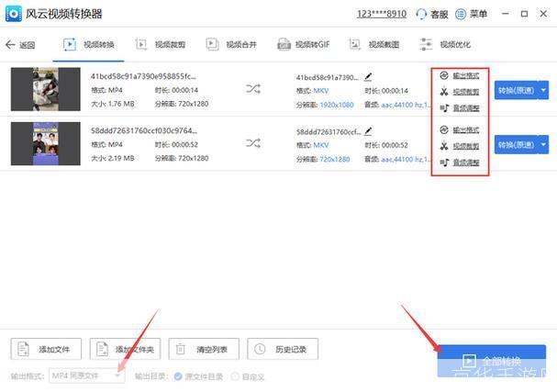Edit output name pencil for 41bcd58c file
Viewport: 557px width, 392px height.
tap(368, 77)
